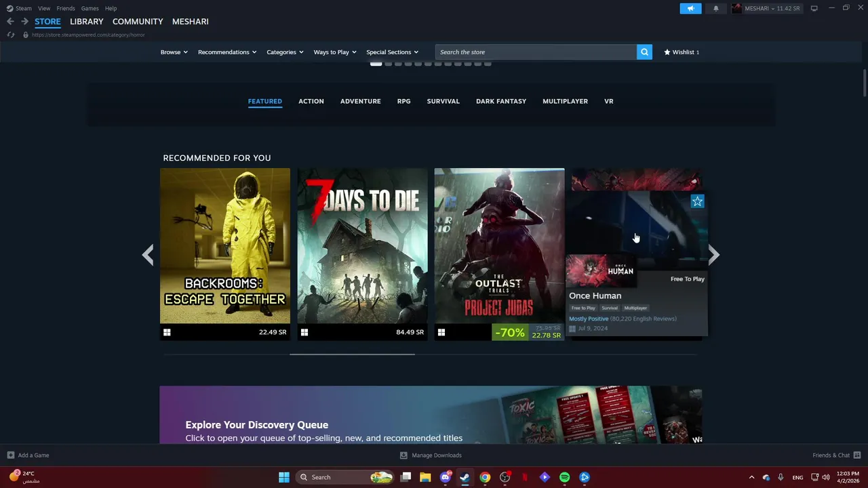
Task: Click the wishlist star icon on Once Human card
Action: [x=697, y=201]
